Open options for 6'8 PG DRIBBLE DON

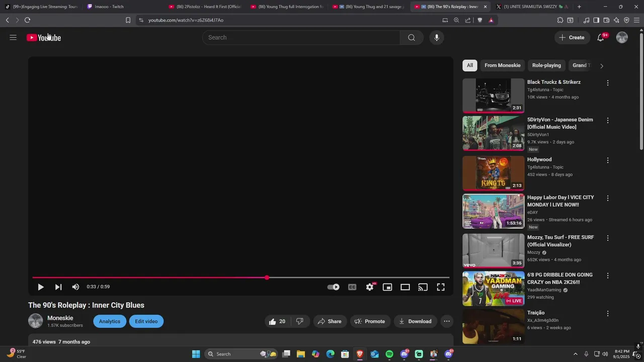pyautogui.click(x=608, y=276)
